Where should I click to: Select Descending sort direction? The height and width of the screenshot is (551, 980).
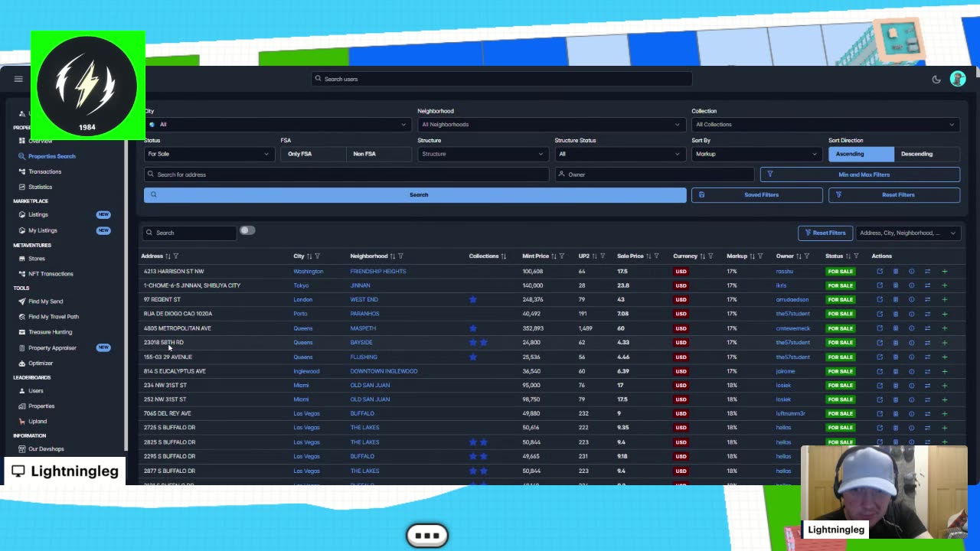(x=927, y=154)
